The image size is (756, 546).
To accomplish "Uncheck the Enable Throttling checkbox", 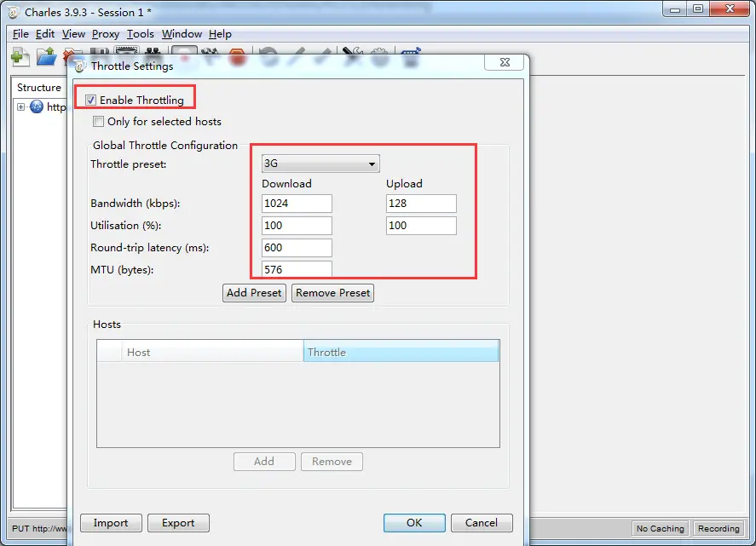I will (90, 101).
